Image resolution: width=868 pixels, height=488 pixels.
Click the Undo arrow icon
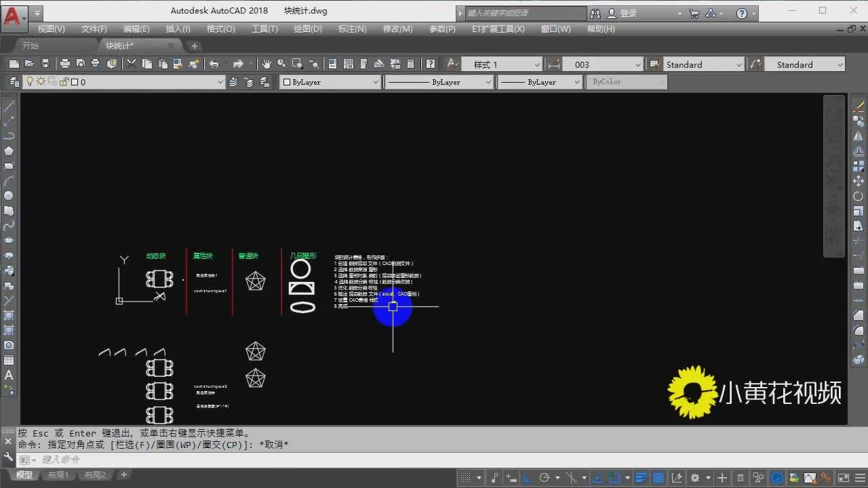214,64
